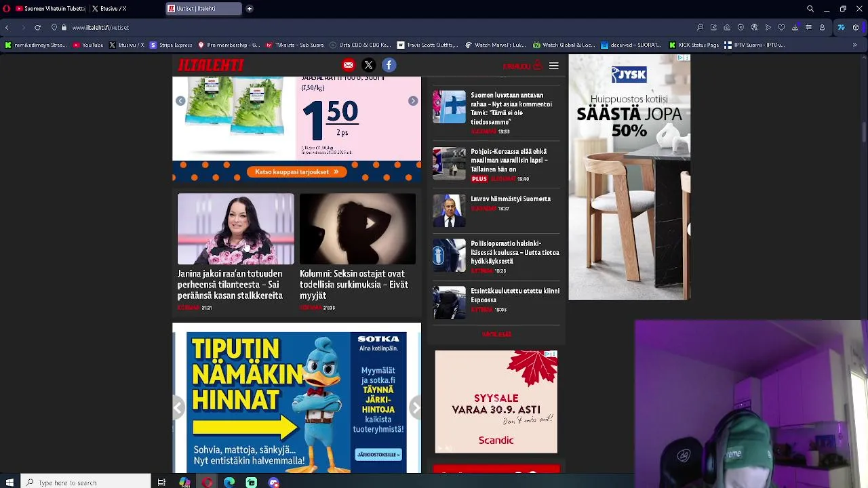Image resolution: width=868 pixels, height=488 pixels.
Task: Play the Kolumni silhouette video thumbnail
Action: tap(357, 229)
